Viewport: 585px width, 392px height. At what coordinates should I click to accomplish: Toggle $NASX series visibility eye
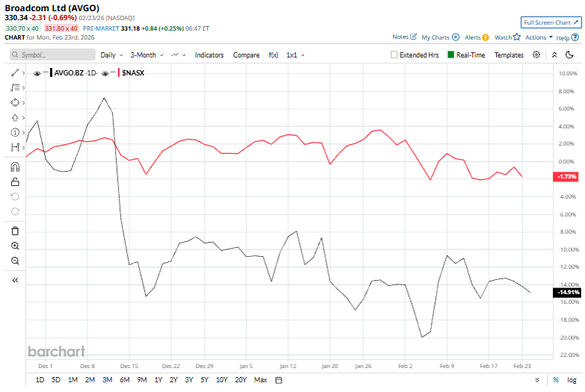[x=105, y=73]
